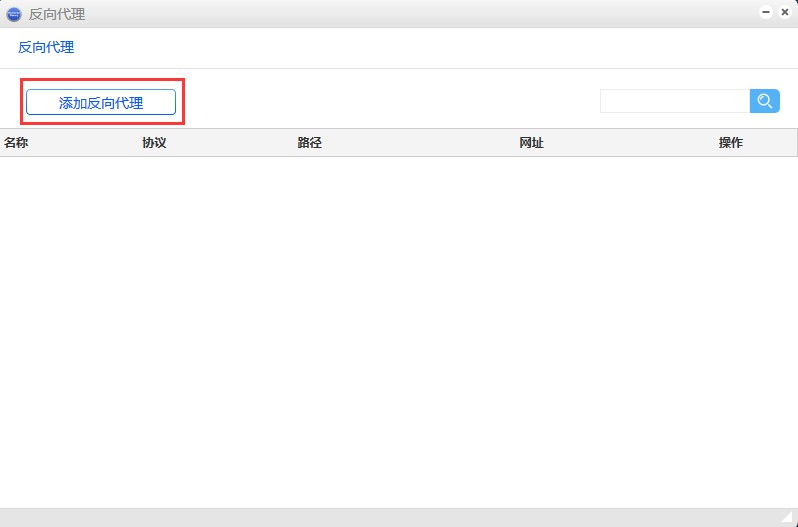Close the 反向代理 window
The width and height of the screenshot is (798, 527).
tap(785, 13)
